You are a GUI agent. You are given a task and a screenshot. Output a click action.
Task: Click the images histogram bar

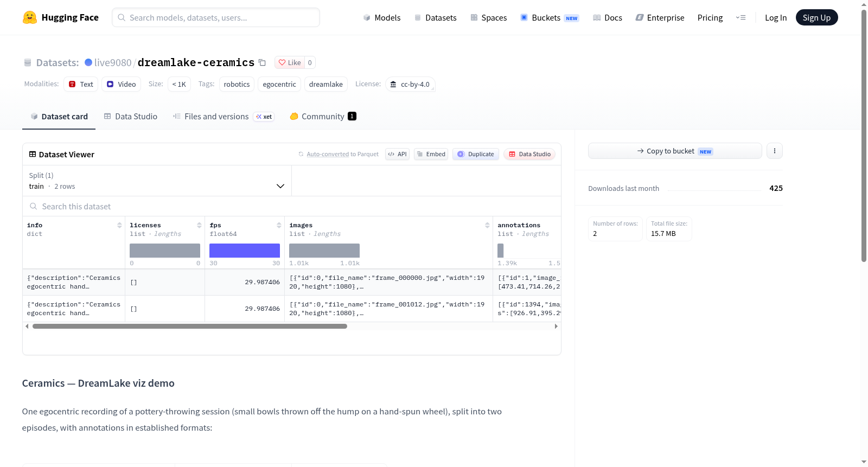click(x=324, y=251)
